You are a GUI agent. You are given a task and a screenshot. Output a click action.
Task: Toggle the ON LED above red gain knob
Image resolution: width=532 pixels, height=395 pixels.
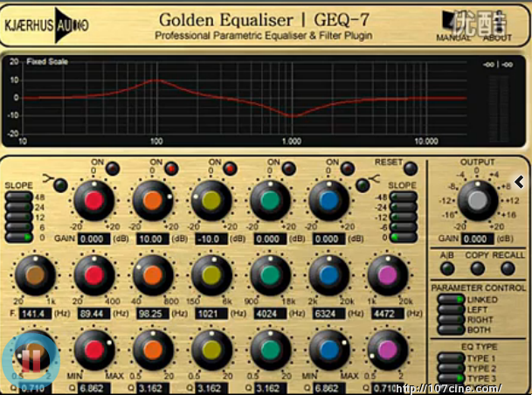click(112, 168)
